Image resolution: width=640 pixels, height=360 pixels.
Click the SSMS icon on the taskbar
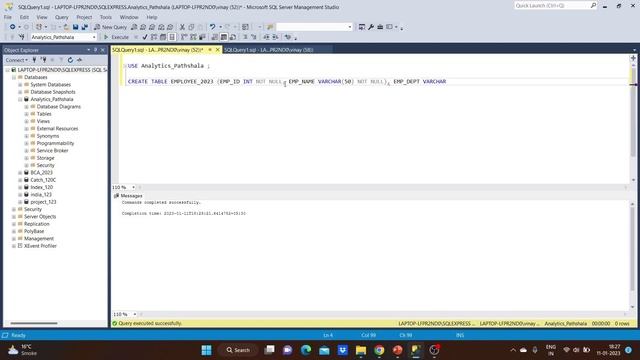[416, 350]
